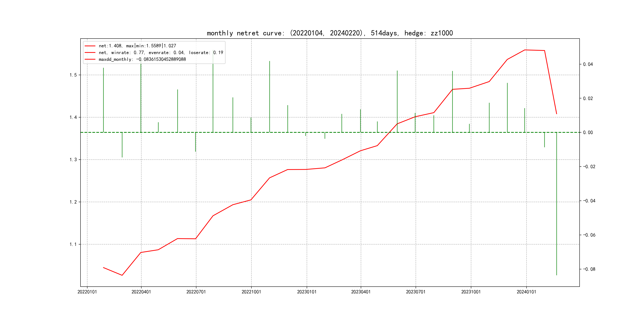Click the 20220701 x-axis date label
The image size is (644, 322).
pos(196,292)
